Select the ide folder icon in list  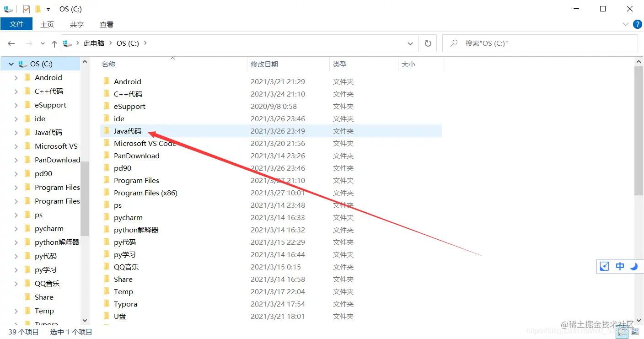point(107,118)
